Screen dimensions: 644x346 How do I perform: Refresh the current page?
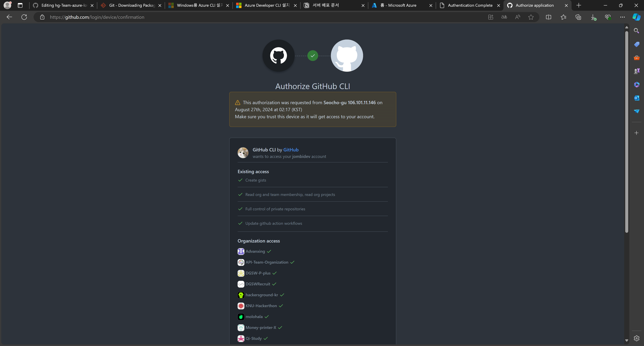[24, 17]
